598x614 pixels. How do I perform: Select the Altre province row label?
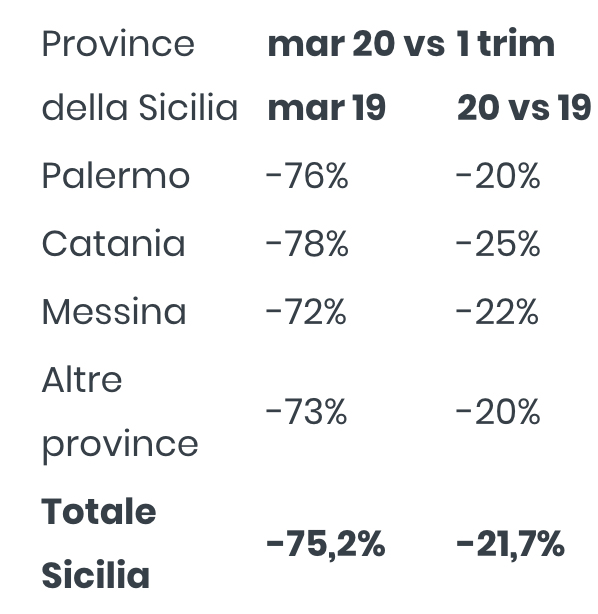tap(120, 412)
